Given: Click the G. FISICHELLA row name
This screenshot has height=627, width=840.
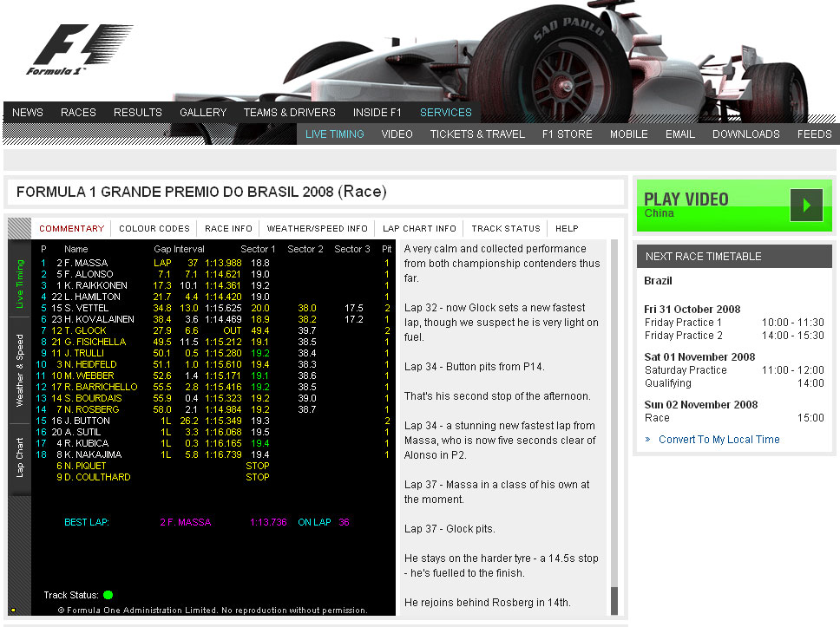Looking at the screenshot, I should pos(95,342).
